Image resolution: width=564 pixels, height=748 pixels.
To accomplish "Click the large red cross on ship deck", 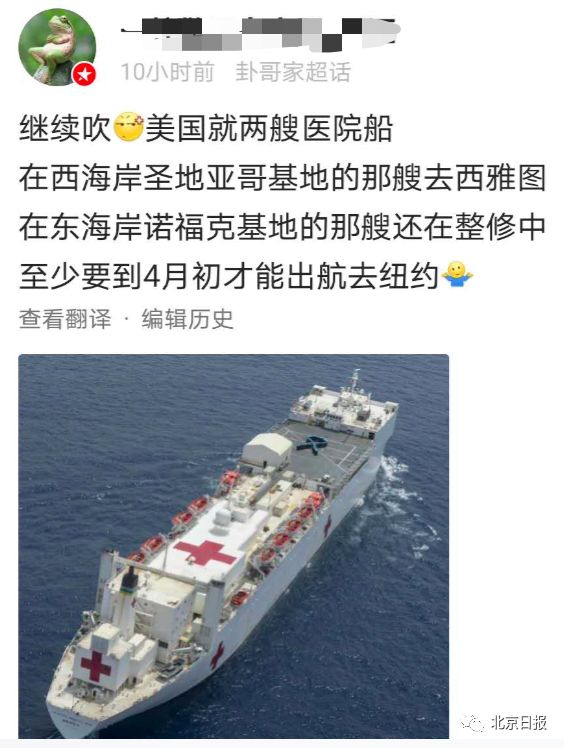I will [205, 552].
